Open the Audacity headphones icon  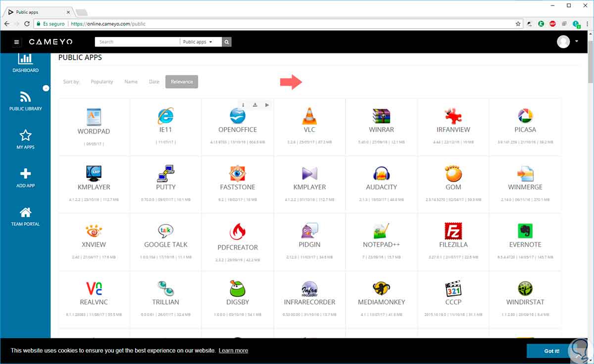381,174
